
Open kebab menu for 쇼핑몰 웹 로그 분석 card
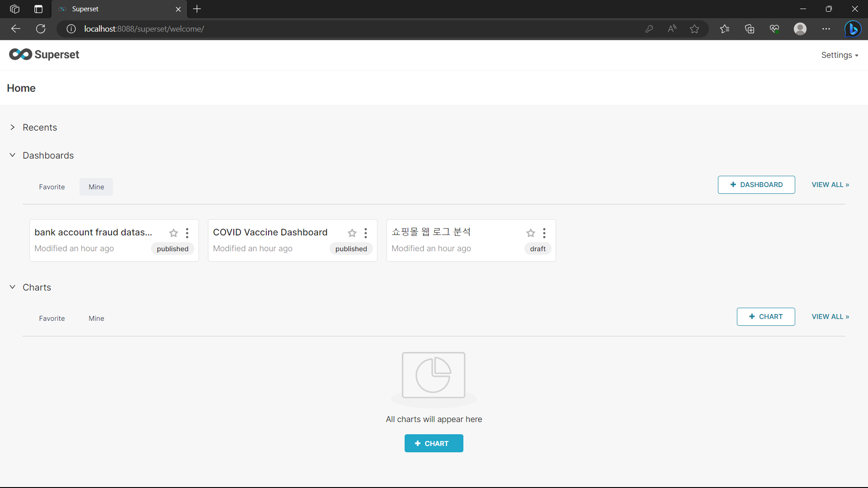(544, 233)
